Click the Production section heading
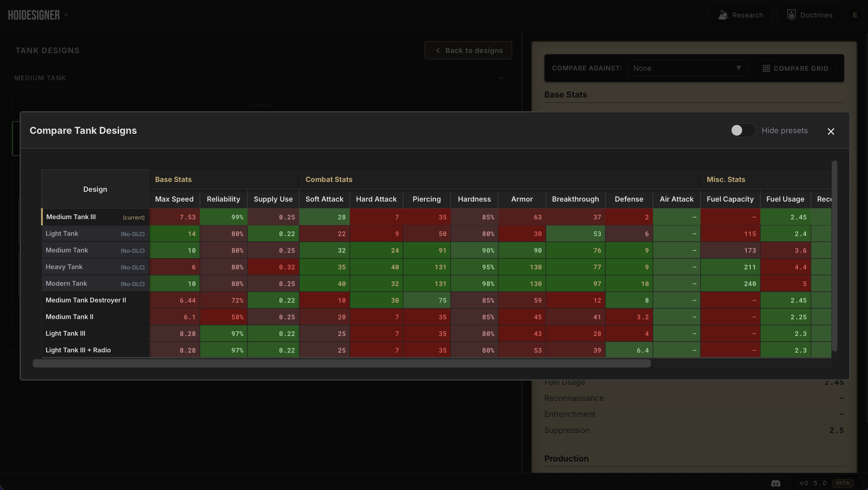Image resolution: width=868 pixels, height=490 pixels. 566,459
